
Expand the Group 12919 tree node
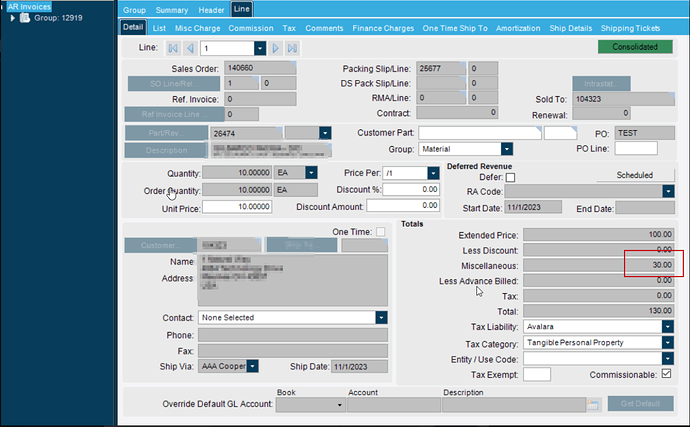click(12, 18)
